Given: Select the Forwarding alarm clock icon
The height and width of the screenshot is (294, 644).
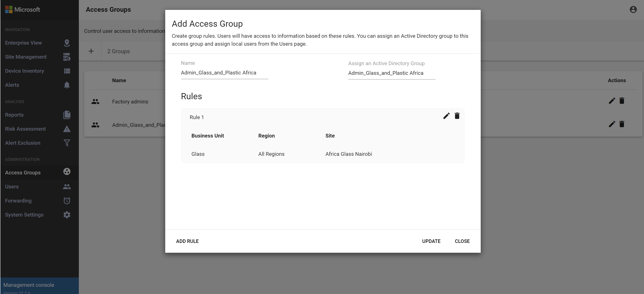Looking at the screenshot, I should pos(67,201).
